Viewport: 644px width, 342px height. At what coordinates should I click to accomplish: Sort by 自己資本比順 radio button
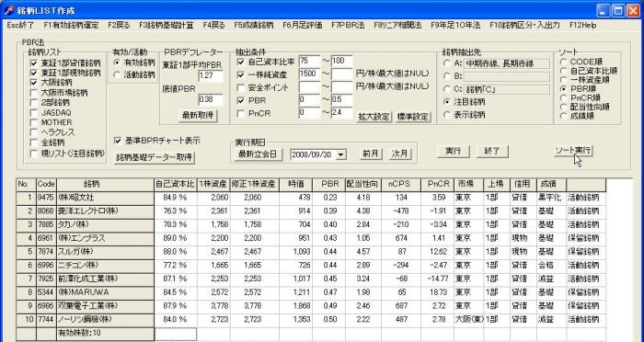(564, 71)
